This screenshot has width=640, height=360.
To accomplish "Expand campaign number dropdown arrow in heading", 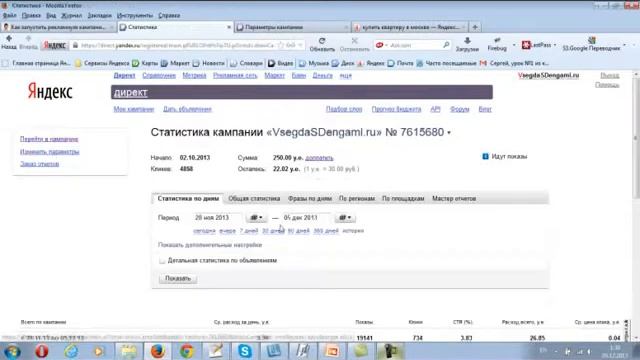I will click(449, 133).
